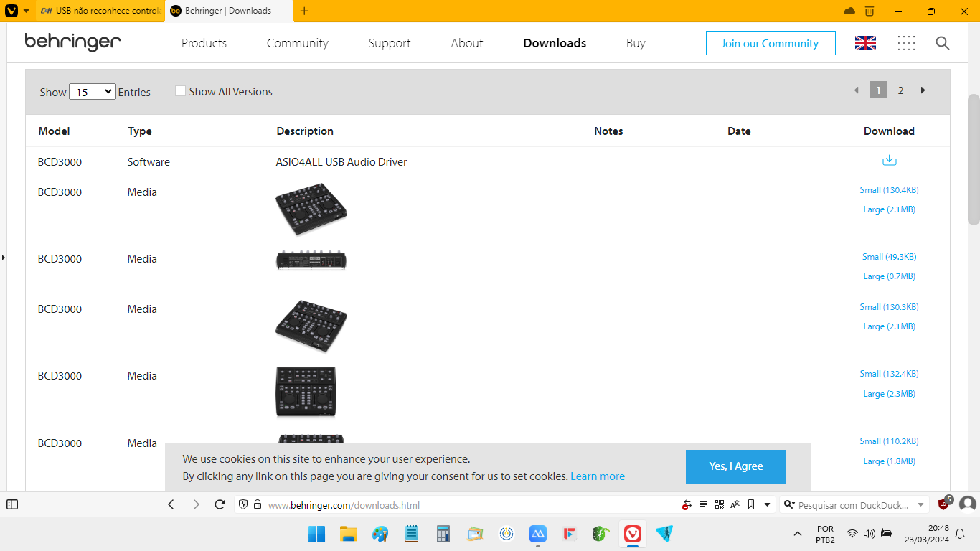980x551 pixels.
Task: Click the cloud sync icon in title bar
Action: [x=849, y=11]
